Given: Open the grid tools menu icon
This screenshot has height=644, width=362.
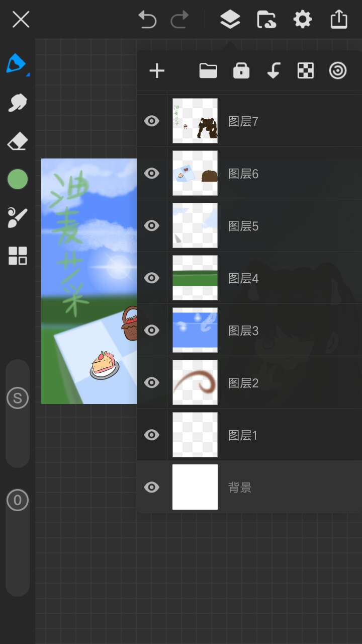Looking at the screenshot, I should [x=18, y=256].
